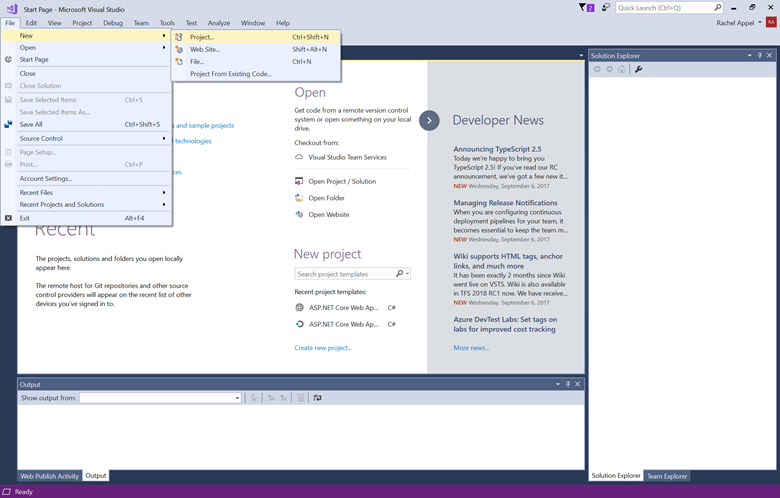This screenshot has width=780, height=498.
Task: Select File... in New submenu
Action: (x=256, y=62)
